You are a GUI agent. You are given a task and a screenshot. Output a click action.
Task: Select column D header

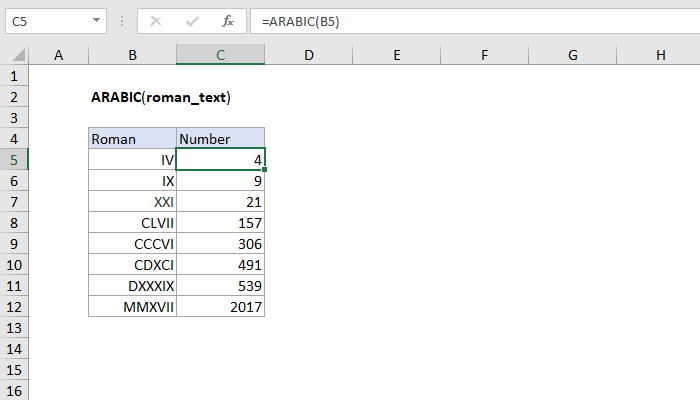(308, 55)
